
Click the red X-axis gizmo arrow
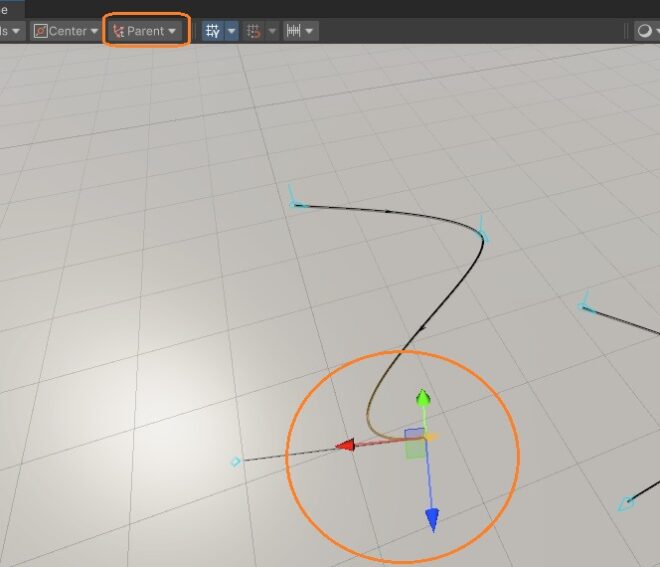tap(345, 445)
